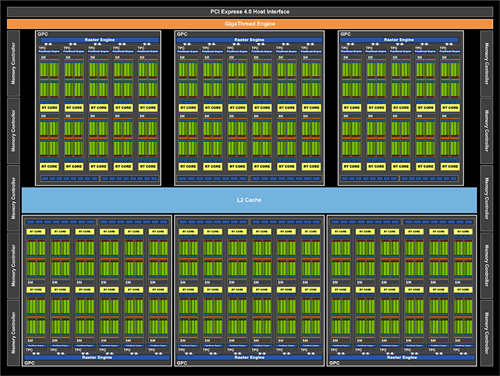
Task: Click the blue L2 Cache block
Action: point(249,200)
